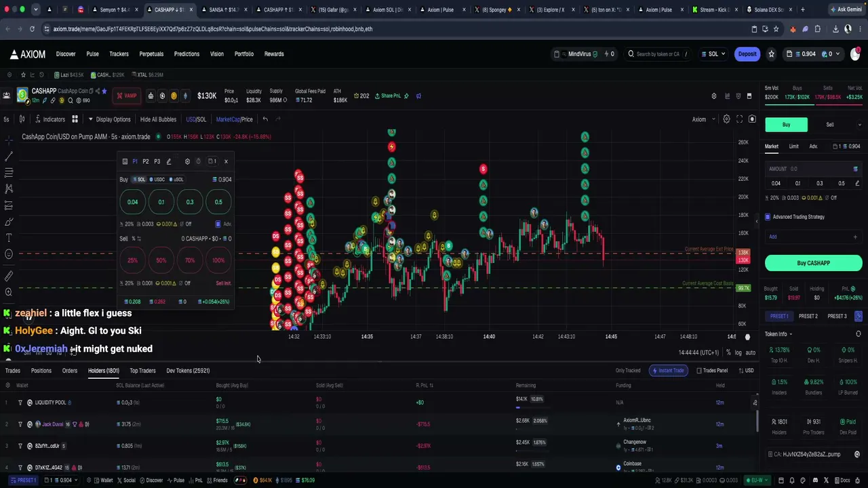Click the AMOUNT input field
The image size is (868, 488).
point(813,169)
